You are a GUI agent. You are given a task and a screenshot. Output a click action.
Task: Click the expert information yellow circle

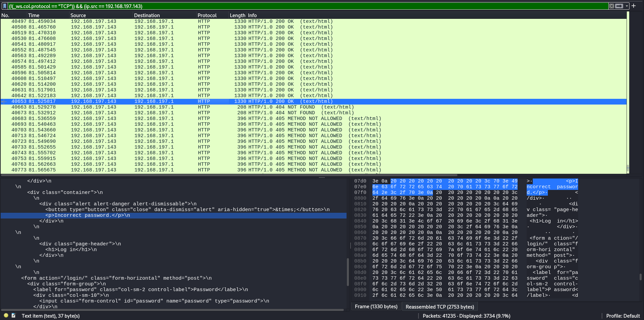(6, 315)
